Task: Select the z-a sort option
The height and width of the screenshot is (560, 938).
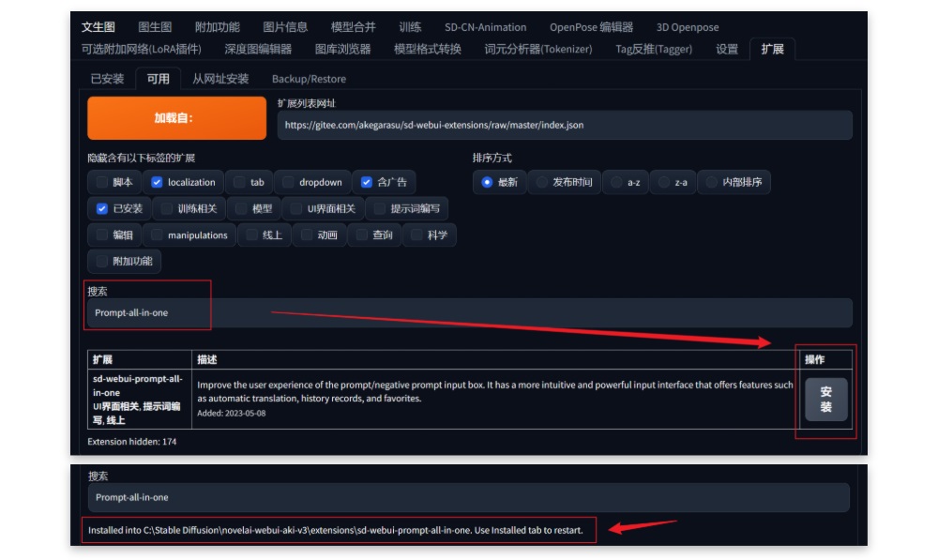Action: (x=663, y=182)
